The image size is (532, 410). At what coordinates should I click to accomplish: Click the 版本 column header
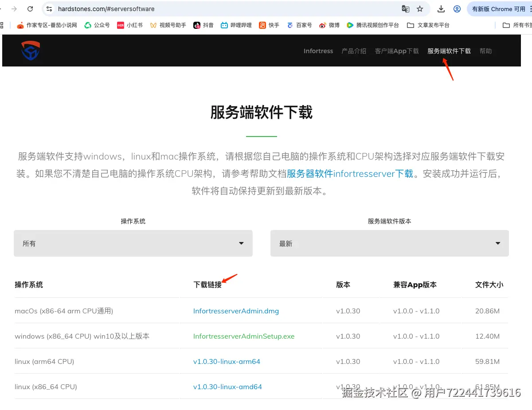click(343, 285)
